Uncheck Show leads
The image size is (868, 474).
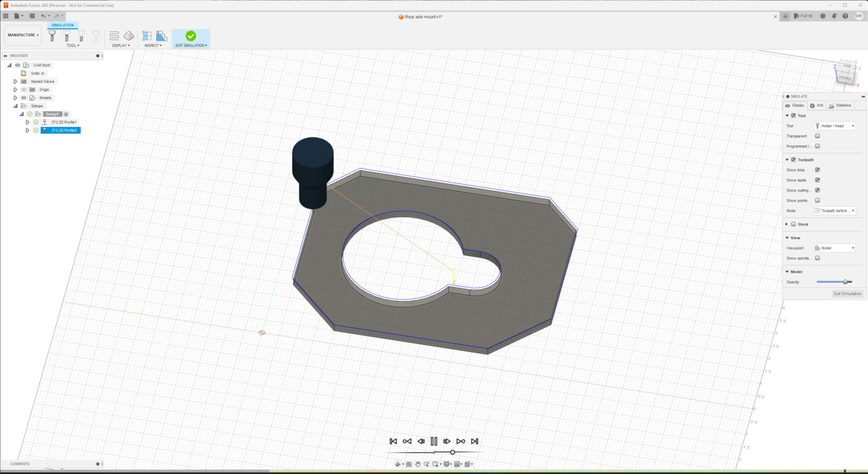pyautogui.click(x=817, y=180)
